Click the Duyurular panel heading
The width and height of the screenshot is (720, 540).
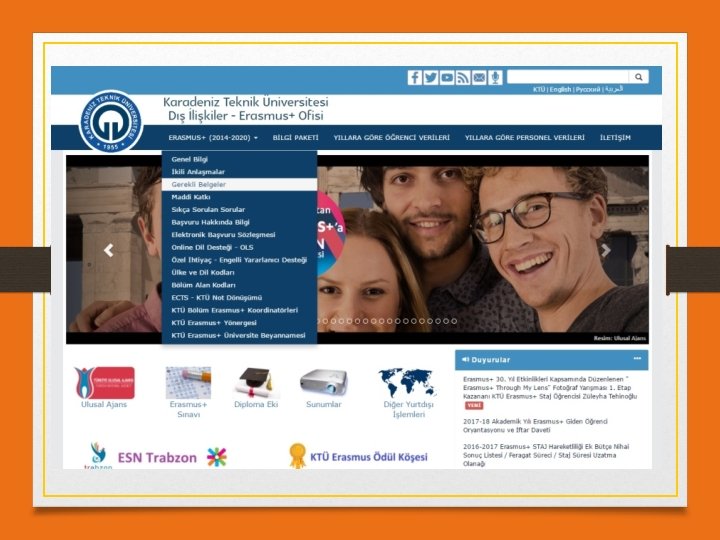490,360
